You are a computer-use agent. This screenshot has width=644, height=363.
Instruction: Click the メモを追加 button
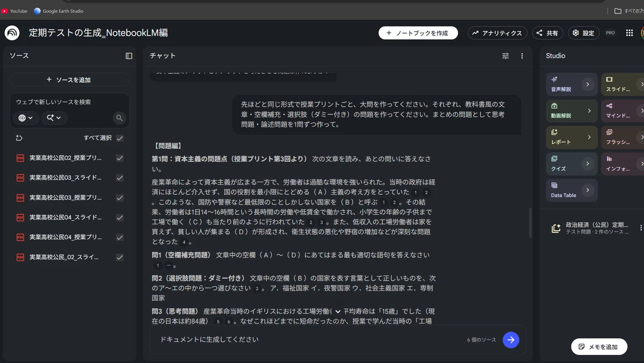click(x=599, y=347)
